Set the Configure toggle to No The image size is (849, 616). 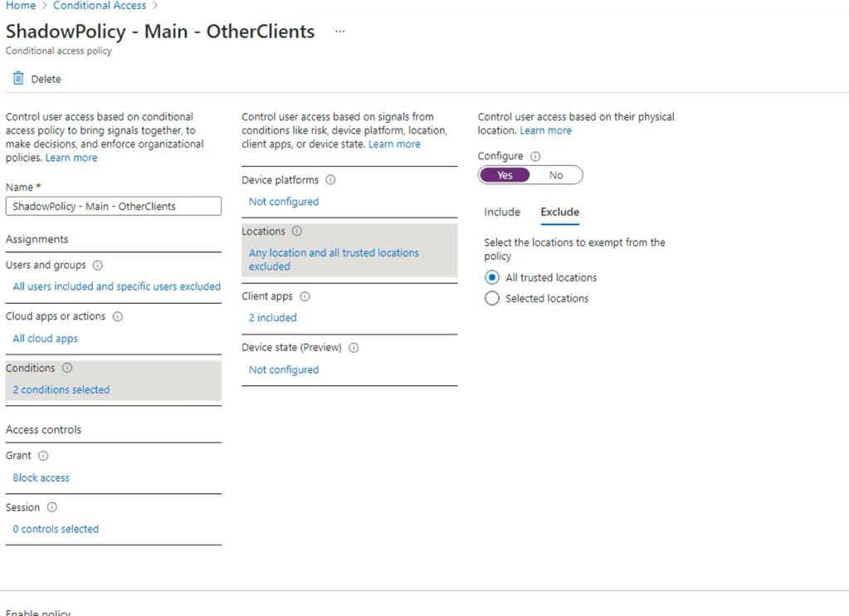556,175
